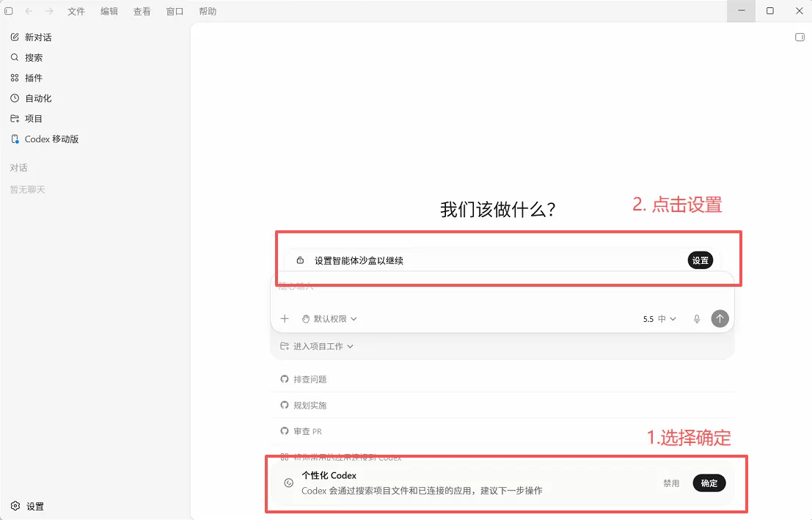Click the 新对话 compose icon
Screen dimensions: 812x520
15,37
